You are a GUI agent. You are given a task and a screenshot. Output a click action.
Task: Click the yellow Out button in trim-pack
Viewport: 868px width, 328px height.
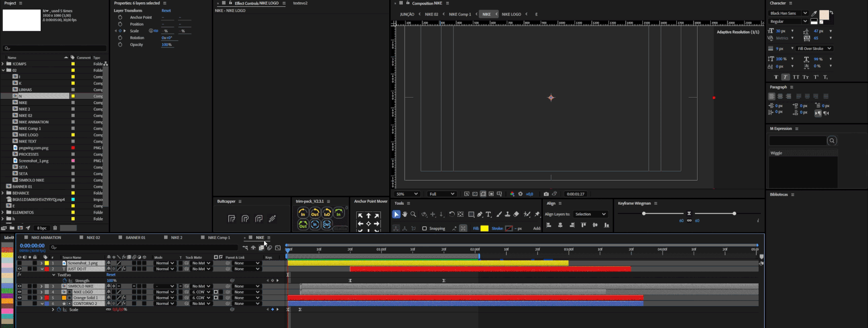pos(315,213)
